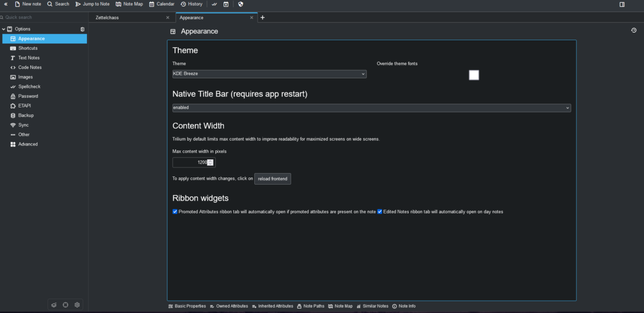Collapse the left sidebar with the double-chevron icon
This screenshot has height=313, width=644.
6,4
